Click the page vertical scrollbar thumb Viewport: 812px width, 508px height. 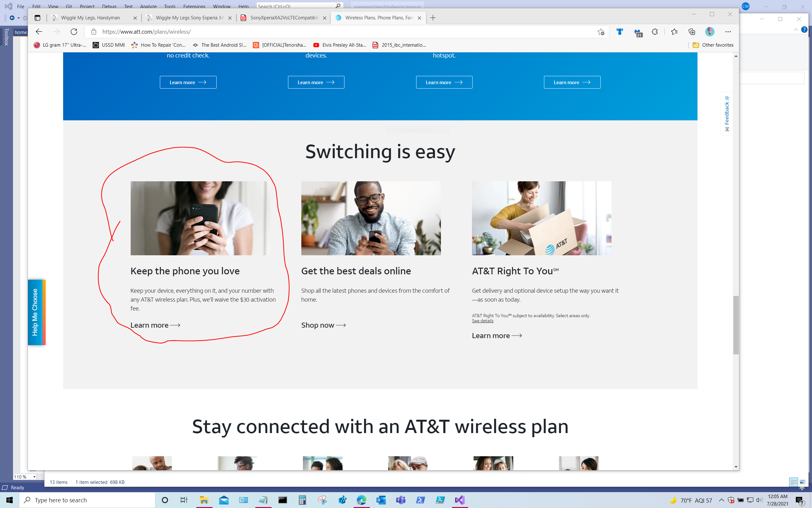(x=736, y=325)
